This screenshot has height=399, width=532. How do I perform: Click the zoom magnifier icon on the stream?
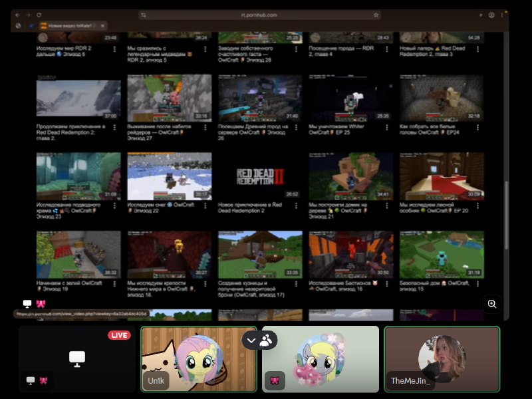tap(492, 304)
